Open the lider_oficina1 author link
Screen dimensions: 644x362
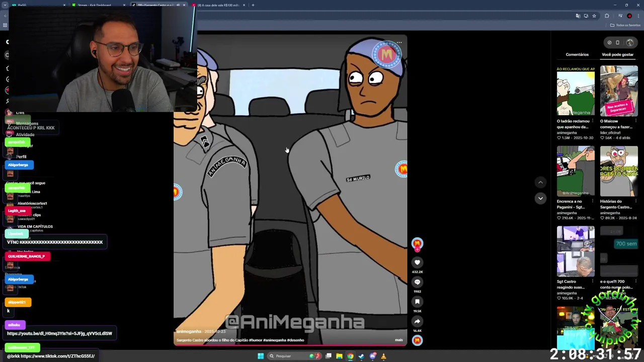610,133
